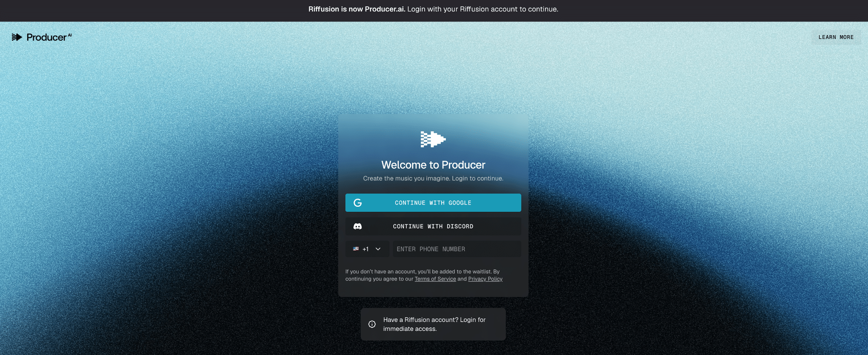
Task: Click the Create the music you imagine subtitle
Action: tap(433, 179)
